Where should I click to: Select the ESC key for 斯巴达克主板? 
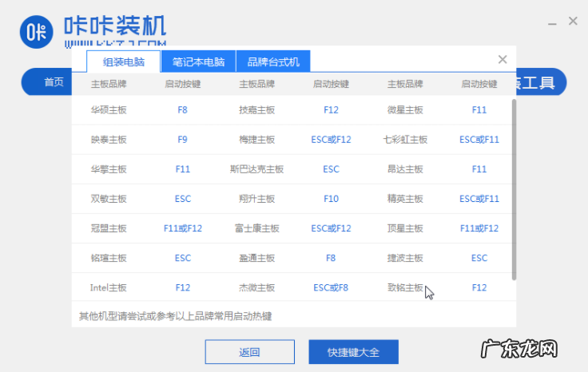[x=331, y=169]
